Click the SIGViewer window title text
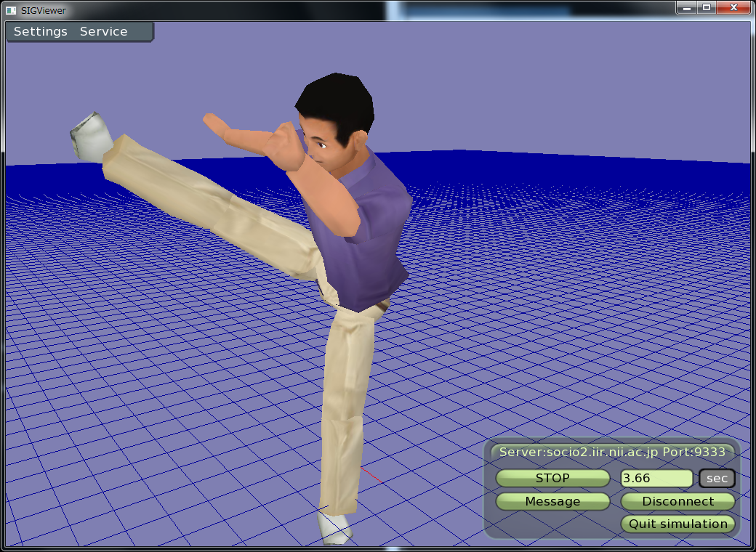 click(x=44, y=10)
